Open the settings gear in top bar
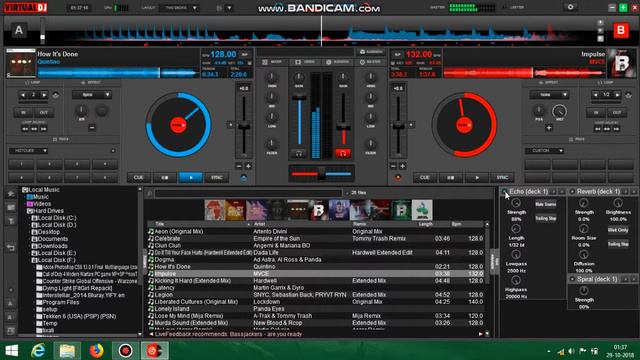The height and width of the screenshot is (360, 640). click(571, 7)
